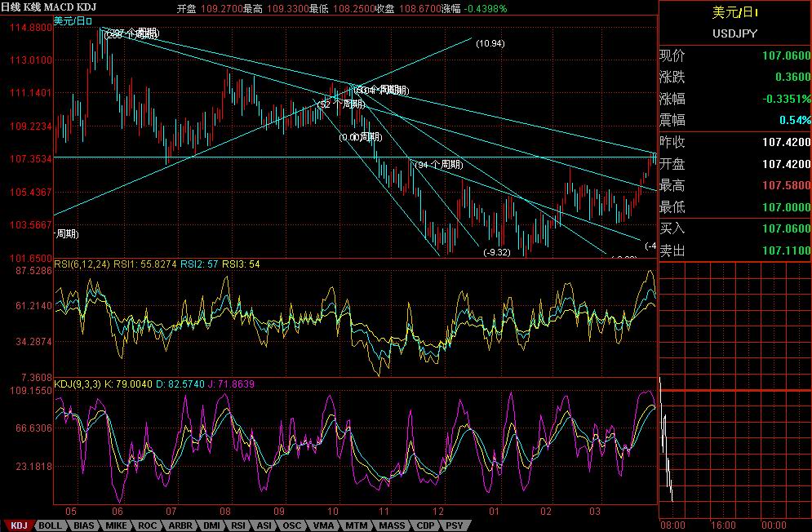Viewport: 812px width, 532px height.
Task: Click the (10.94) trend line label
Action: tap(490, 43)
